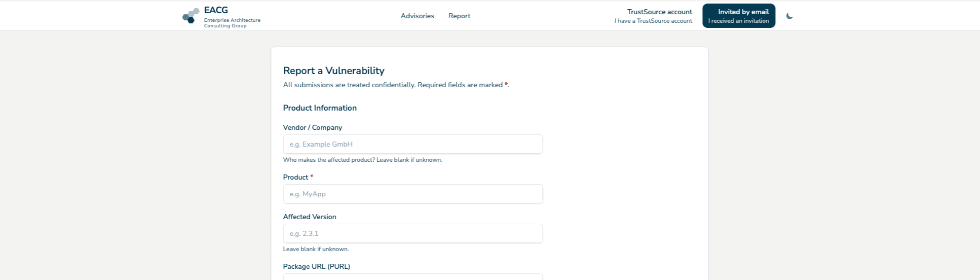Screen dimensions: 980x280
Task: Click the 'Product *' field label
Action: pyautogui.click(x=298, y=177)
